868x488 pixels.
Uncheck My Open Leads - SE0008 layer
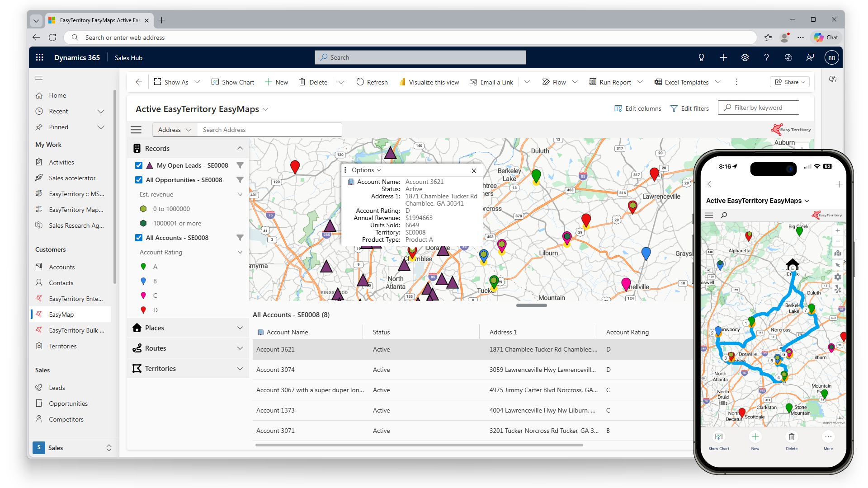pos(139,165)
